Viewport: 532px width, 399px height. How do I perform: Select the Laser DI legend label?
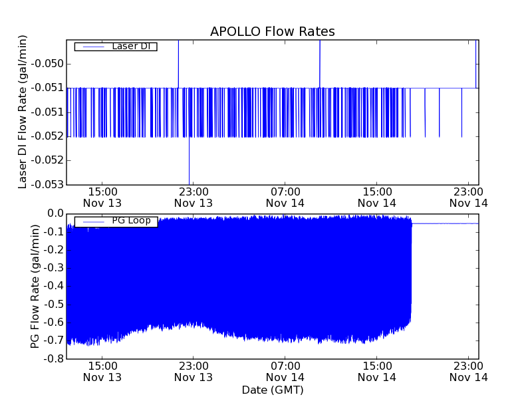point(131,47)
